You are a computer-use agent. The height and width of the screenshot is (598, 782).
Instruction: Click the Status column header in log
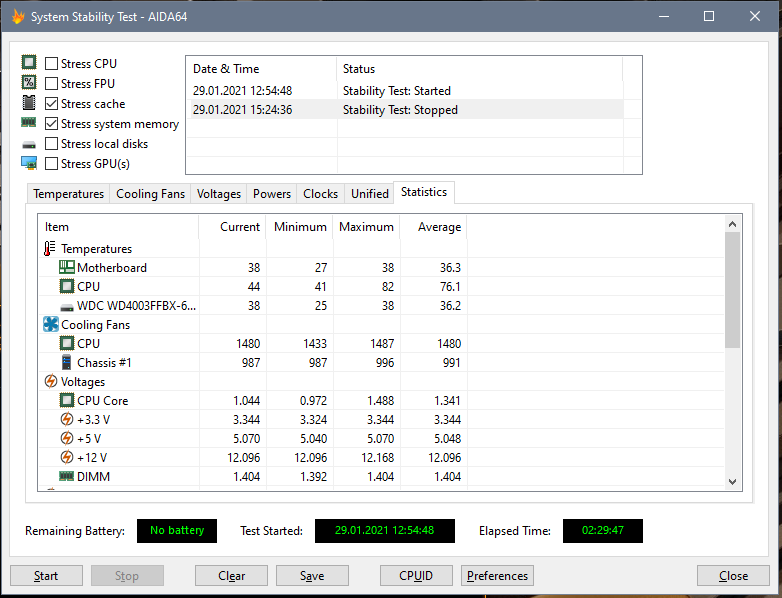click(479, 69)
